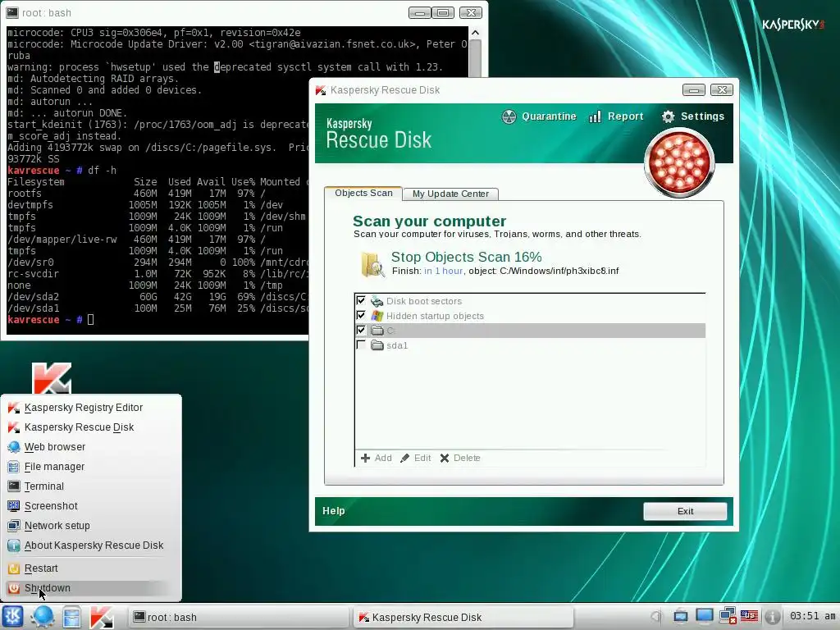The width and height of the screenshot is (840, 630).
Task: Switch to My Update Center tab
Action: click(x=450, y=194)
